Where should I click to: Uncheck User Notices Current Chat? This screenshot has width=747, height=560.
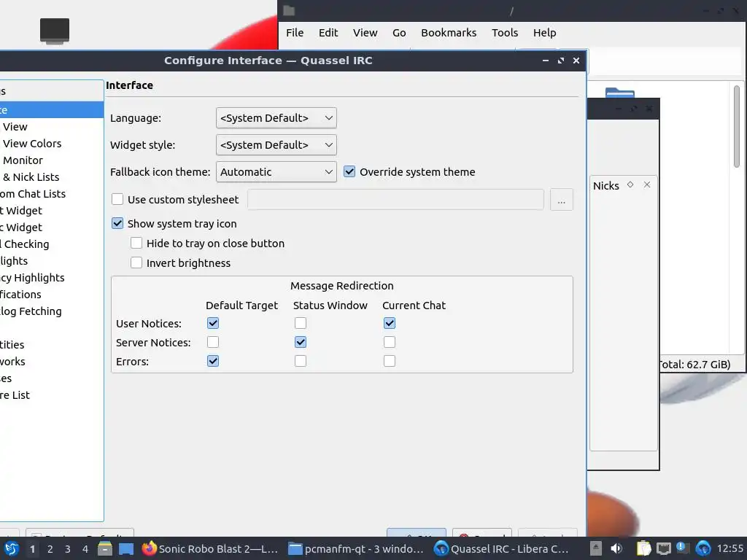point(390,323)
